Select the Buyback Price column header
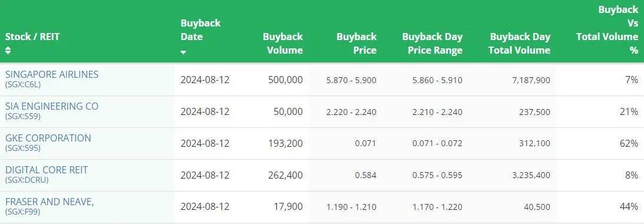This screenshot has width=644, height=224. 356,43
